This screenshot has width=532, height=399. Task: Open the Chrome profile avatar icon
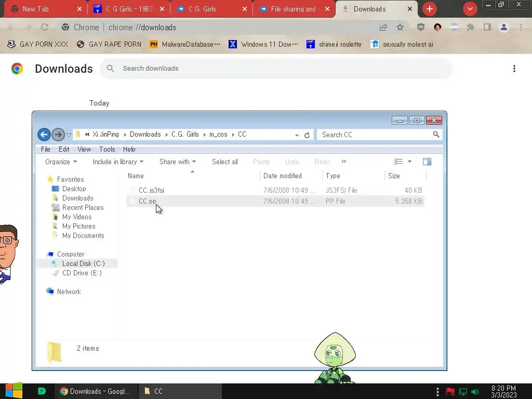tap(504, 27)
